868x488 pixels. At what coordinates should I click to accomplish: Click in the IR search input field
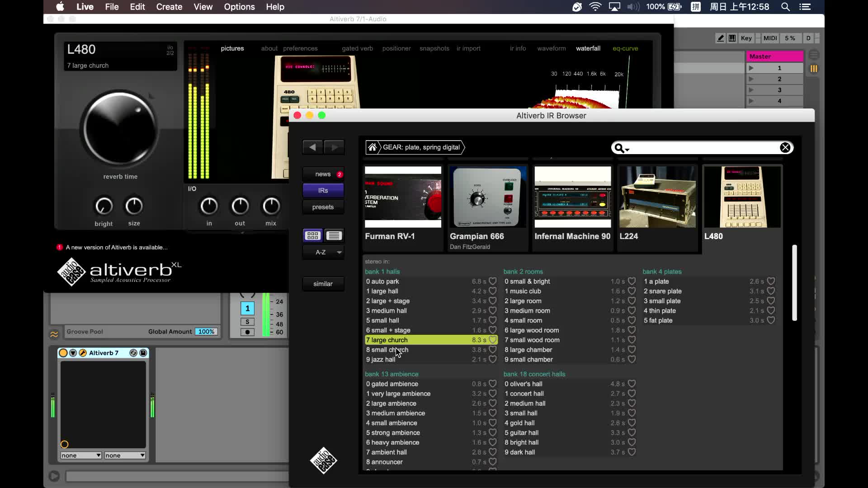pos(704,148)
